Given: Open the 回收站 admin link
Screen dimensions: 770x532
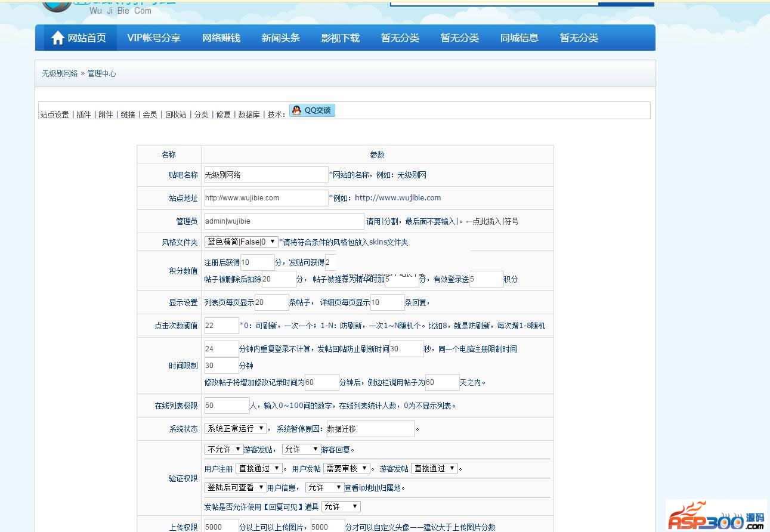Looking at the screenshot, I should coord(176,115).
